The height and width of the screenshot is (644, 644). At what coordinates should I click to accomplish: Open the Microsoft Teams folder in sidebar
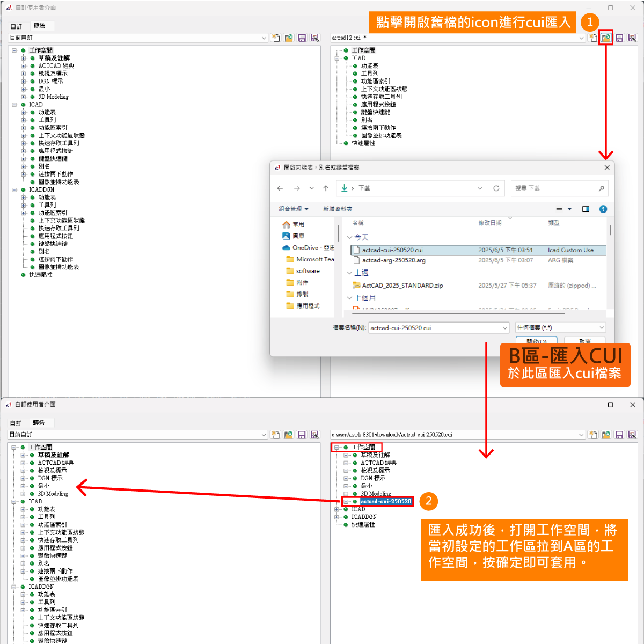pos(310,259)
